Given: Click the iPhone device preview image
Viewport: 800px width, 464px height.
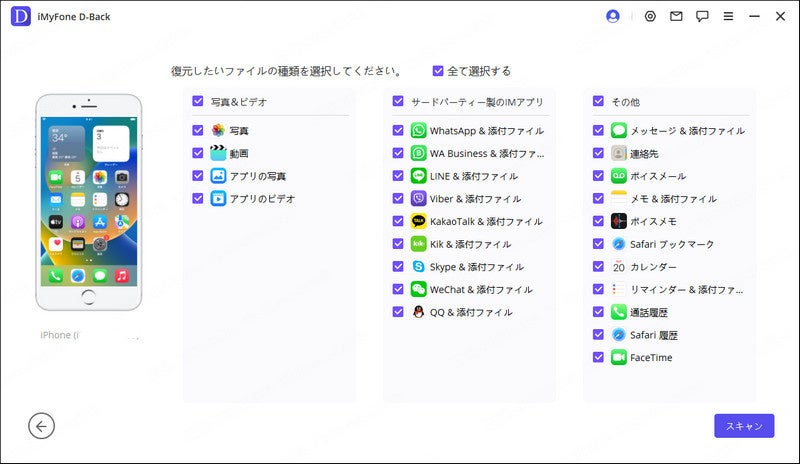Looking at the screenshot, I should (x=89, y=202).
